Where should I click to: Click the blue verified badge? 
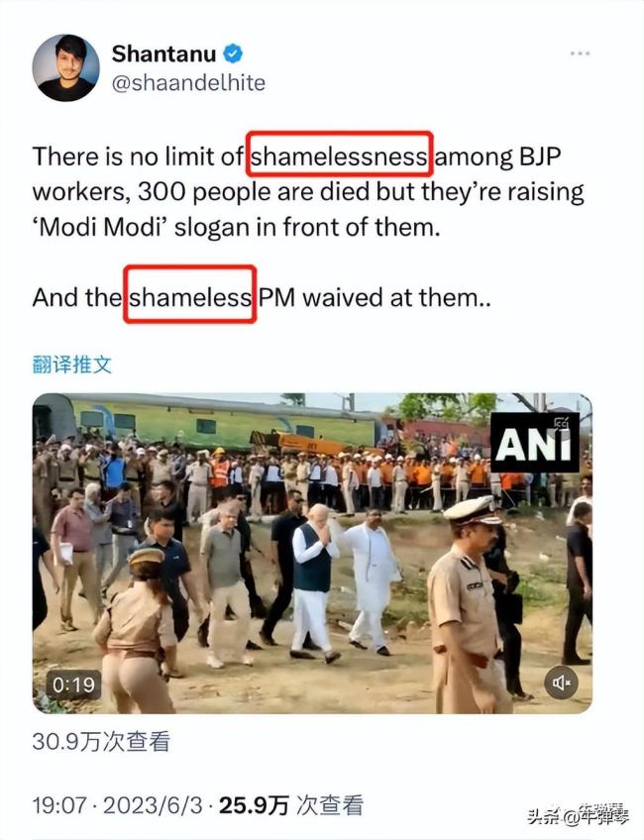coord(233,53)
